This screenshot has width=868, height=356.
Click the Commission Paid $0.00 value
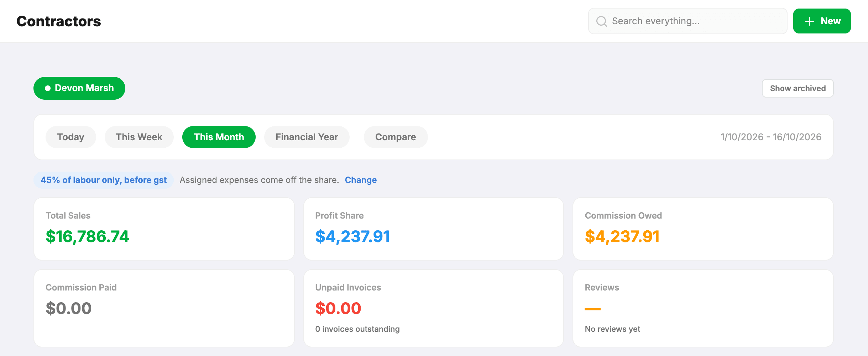[69, 308]
